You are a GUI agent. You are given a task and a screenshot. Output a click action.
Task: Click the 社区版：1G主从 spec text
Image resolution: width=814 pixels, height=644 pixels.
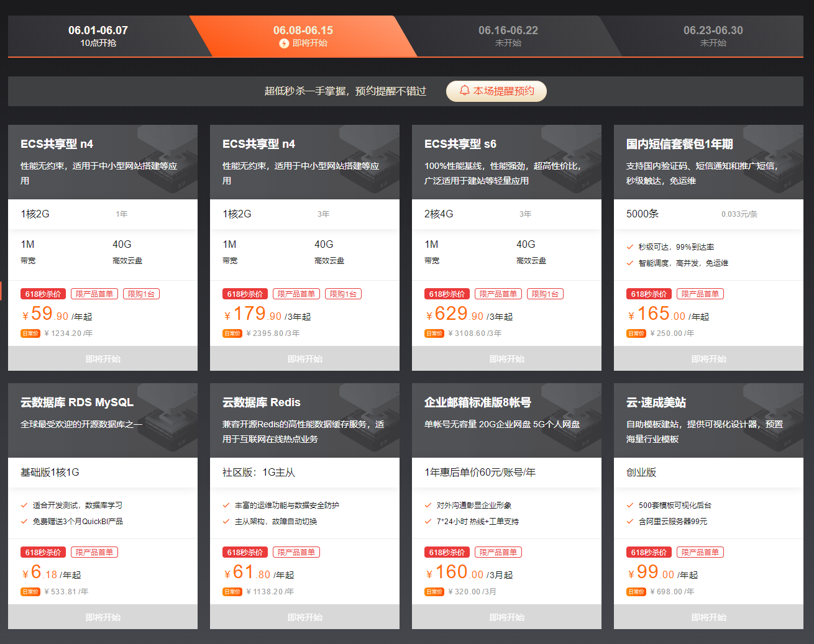[x=258, y=473]
